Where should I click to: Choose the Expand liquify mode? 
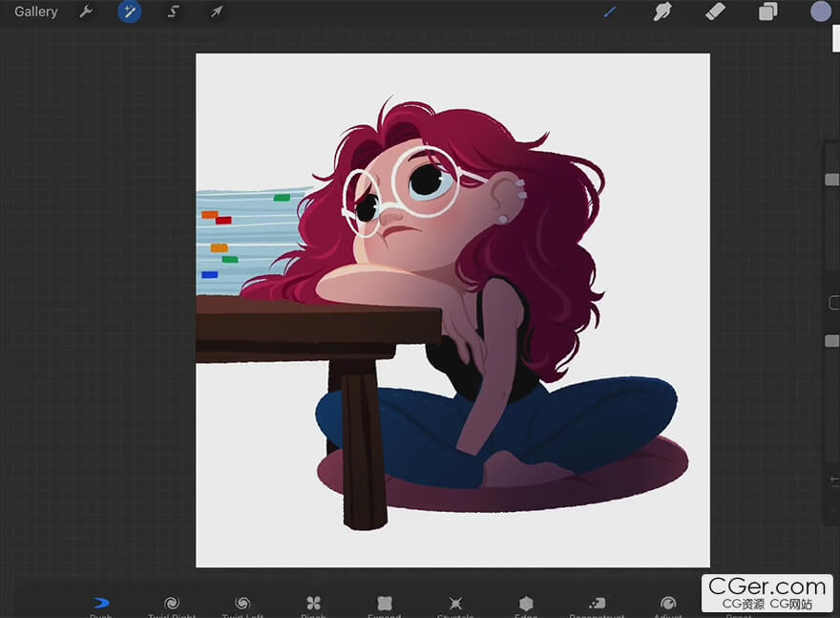(385, 607)
